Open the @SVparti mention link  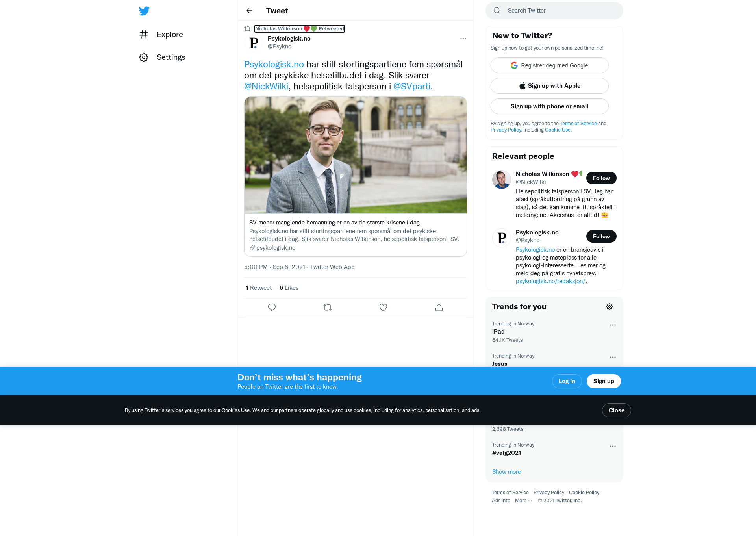click(x=412, y=86)
